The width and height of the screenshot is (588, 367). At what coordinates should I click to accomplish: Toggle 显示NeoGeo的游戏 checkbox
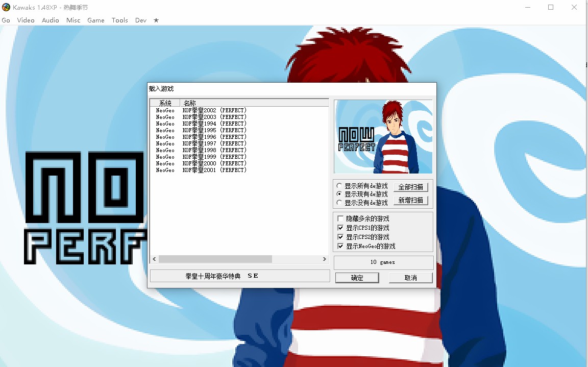(x=366, y=247)
